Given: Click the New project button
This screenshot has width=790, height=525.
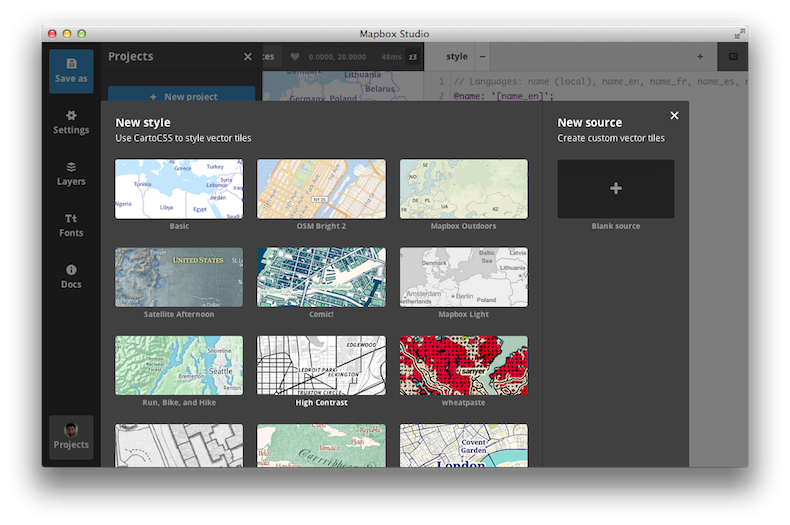Looking at the screenshot, I should click(181, 94).
